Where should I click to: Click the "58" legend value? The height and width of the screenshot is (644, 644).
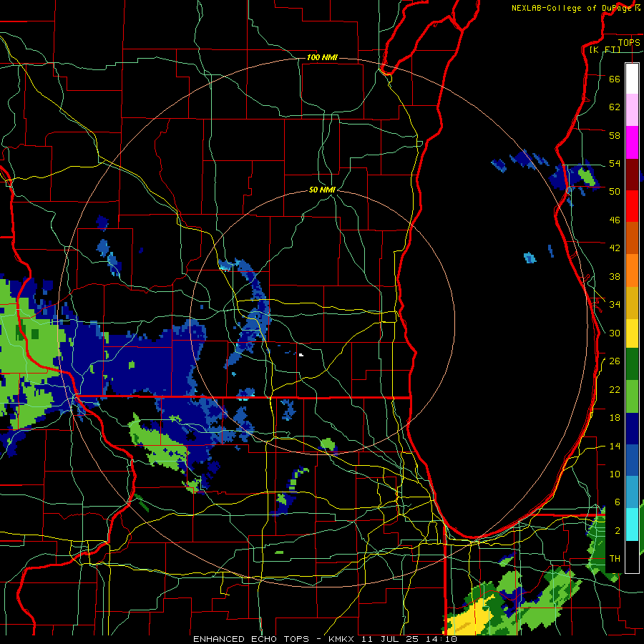615,135
